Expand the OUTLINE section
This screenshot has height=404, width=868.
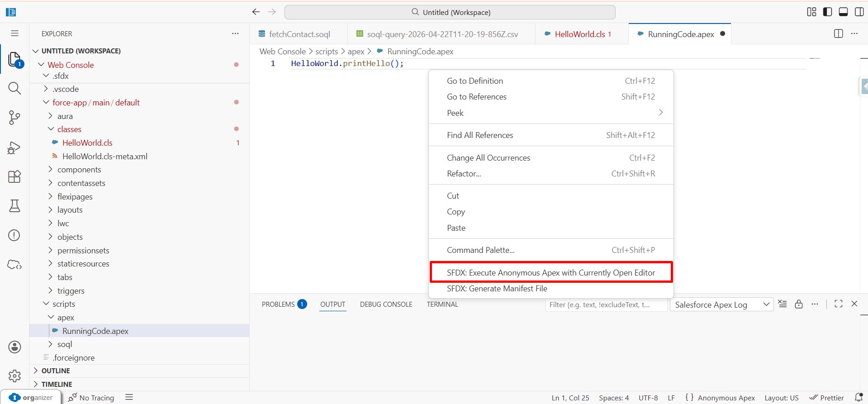[139, 371]
